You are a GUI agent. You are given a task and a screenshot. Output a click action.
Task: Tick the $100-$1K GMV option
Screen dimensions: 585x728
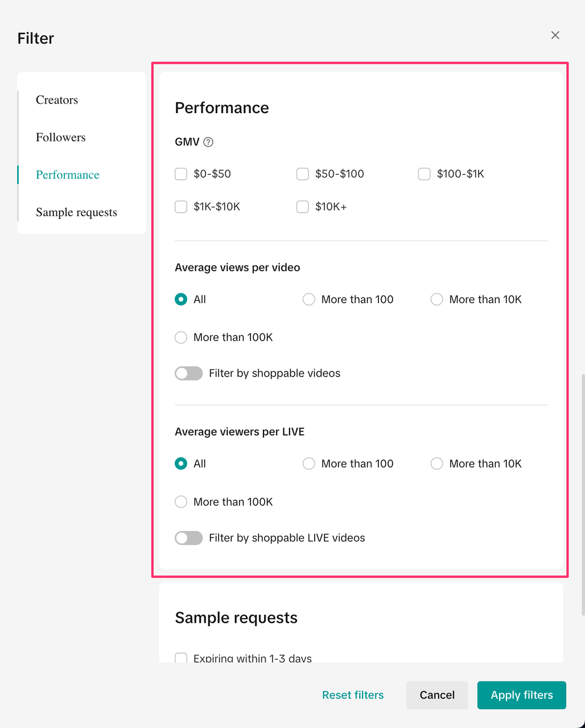coord(425,174)
